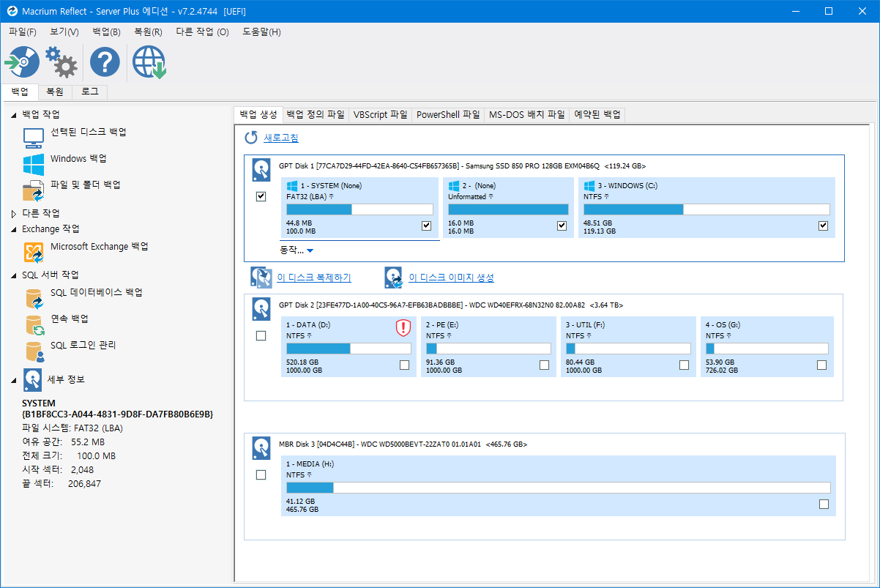Open the 백업(B) menu
Screen dimensions: 880x588
pyautogui.click(x=107, y=32)
